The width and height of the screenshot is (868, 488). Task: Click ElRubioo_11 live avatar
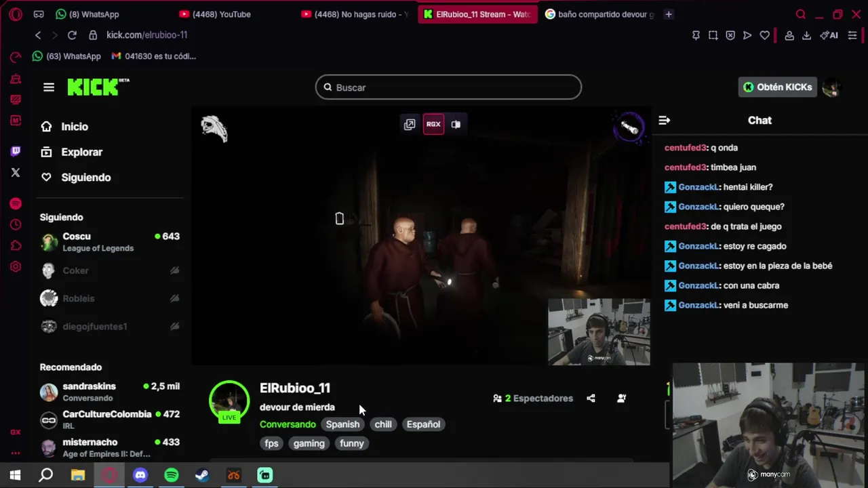tap(229, 401)
